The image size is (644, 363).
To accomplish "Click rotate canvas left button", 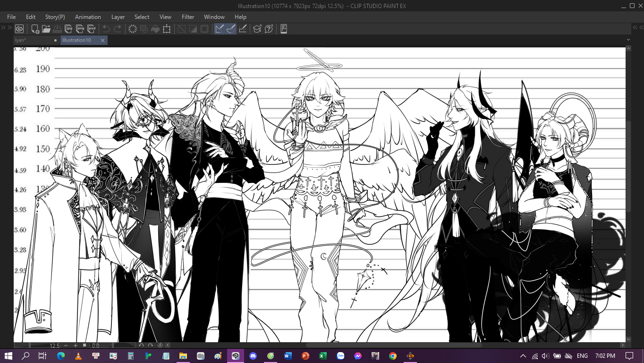I will (141, 346).
